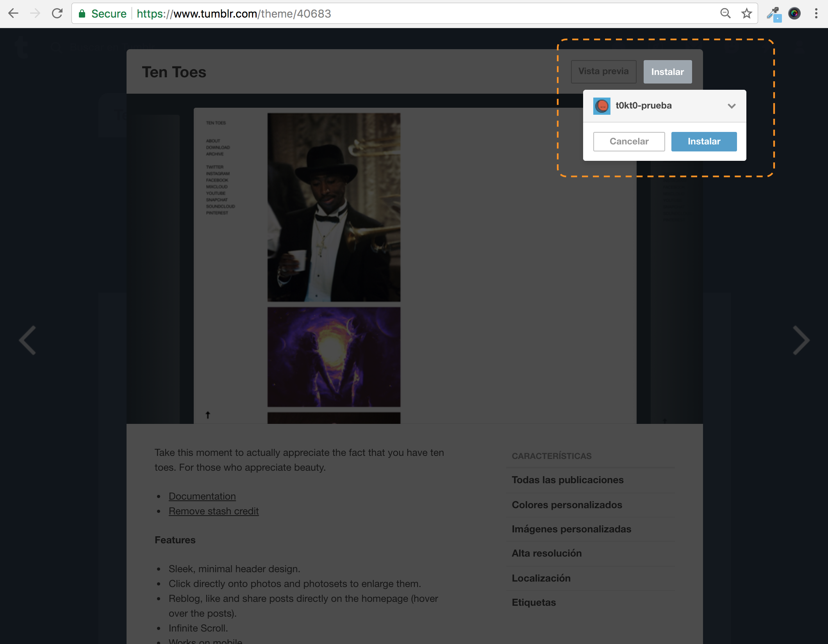
Task: Click the address bar URL field
Action: tap(414, 14)
